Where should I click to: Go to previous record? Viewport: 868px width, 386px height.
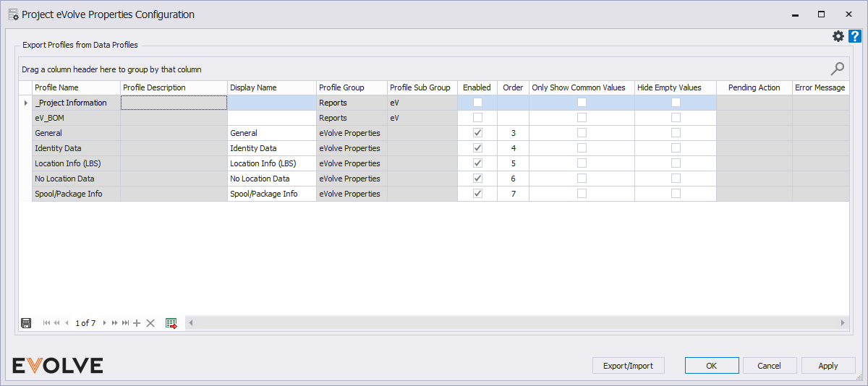click(x=67, y=323)
